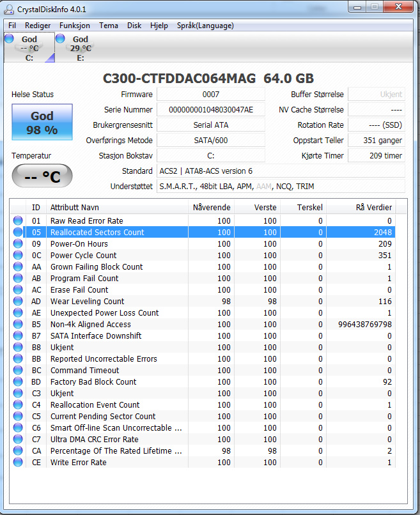Click the Oppstart Teller field showing 351 ganger
420x515 pixels.
click(x=377, y=140)
